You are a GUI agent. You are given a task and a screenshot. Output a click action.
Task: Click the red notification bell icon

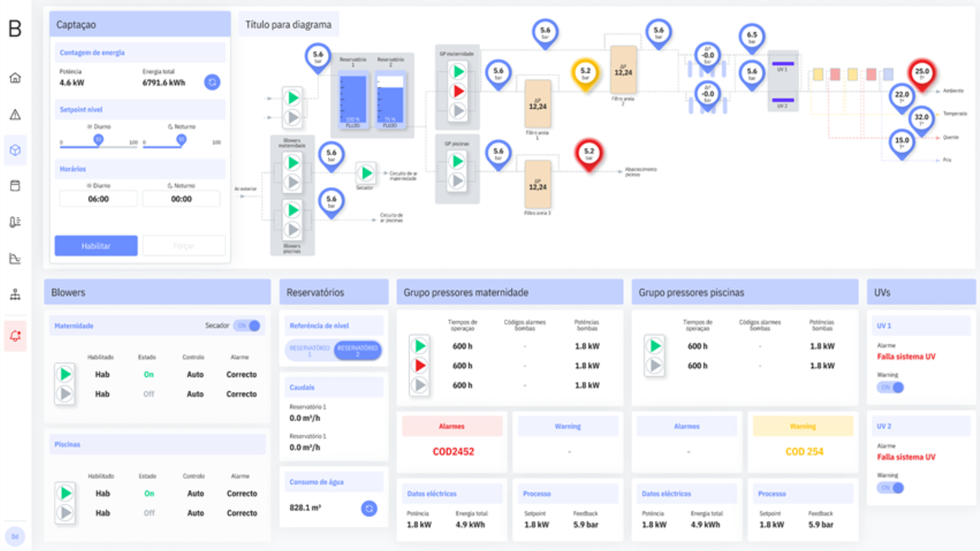pos(15,336)
